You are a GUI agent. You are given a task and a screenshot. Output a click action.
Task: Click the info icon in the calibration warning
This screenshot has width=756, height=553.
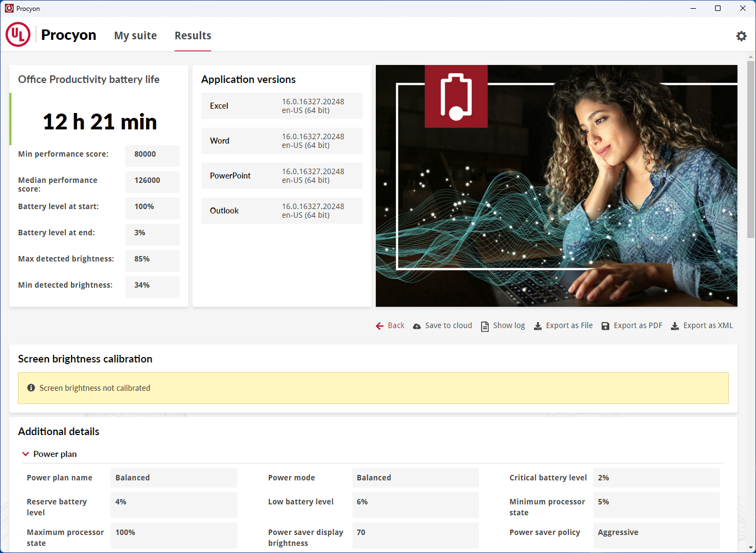[x=31, y=388]
